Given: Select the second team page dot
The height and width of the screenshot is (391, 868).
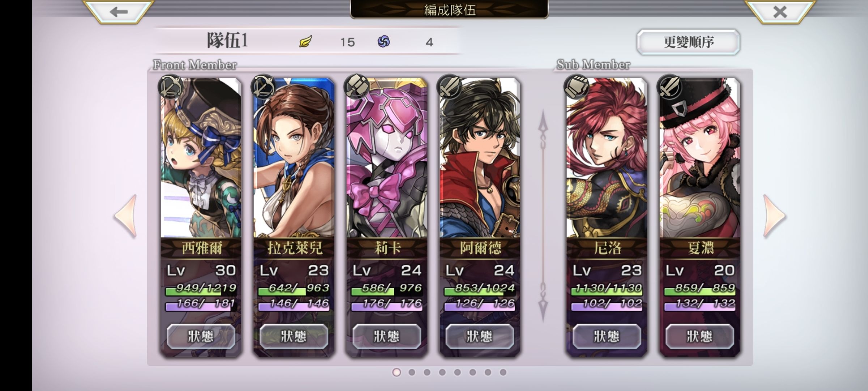Looking at the screenshot, I should click(412, 372).
